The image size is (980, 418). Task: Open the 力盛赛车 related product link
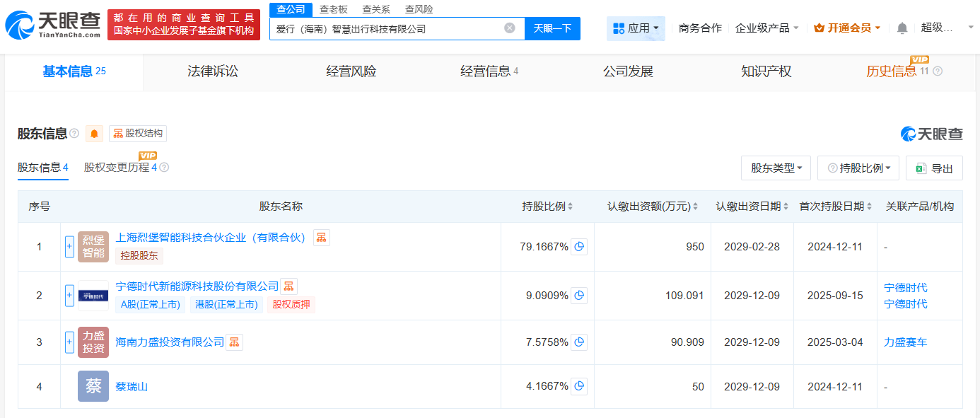click(906, 342)
